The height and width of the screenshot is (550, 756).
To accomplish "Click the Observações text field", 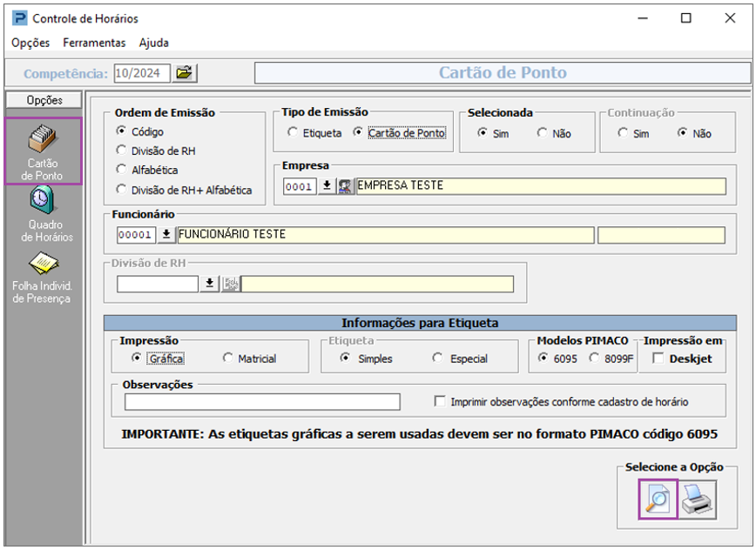I will pyautogui.click(x=262, y=402).
